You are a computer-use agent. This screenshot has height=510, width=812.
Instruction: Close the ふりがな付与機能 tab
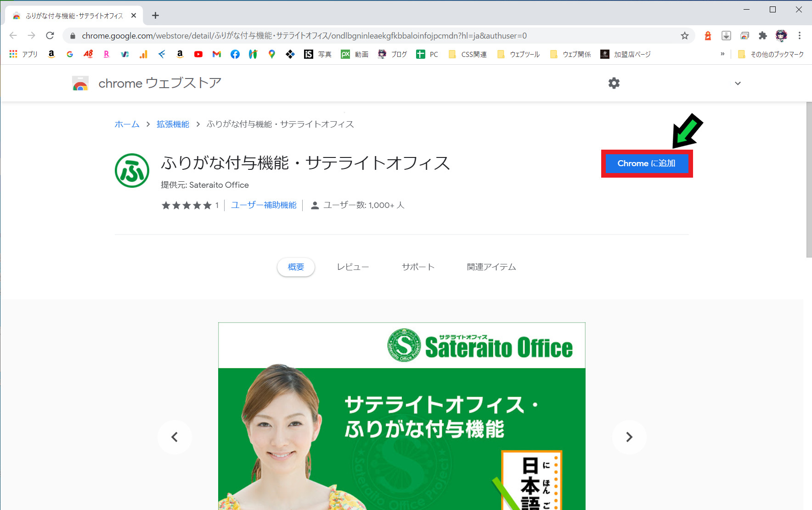(x=134, y=16)
